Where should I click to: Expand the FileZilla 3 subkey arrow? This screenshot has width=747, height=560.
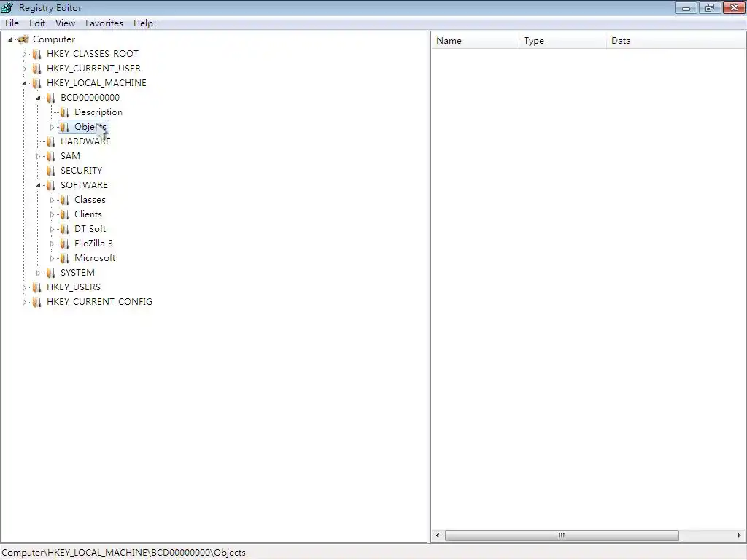pyautogui.click(x=52, y=244)
